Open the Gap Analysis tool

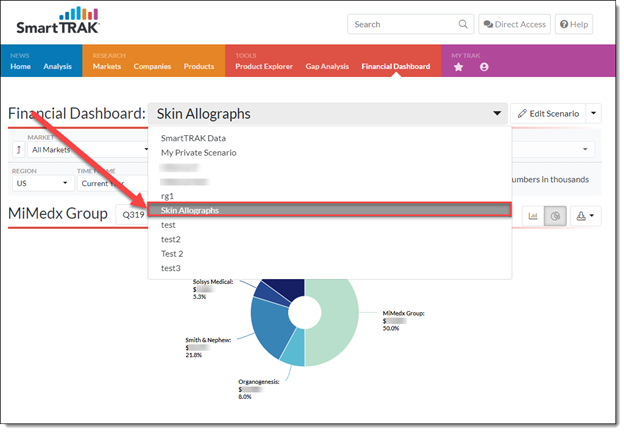327,66
